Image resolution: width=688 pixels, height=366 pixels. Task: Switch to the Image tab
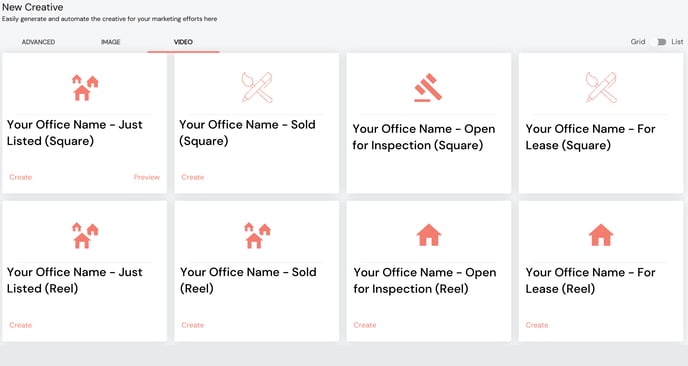coord(111,42)
